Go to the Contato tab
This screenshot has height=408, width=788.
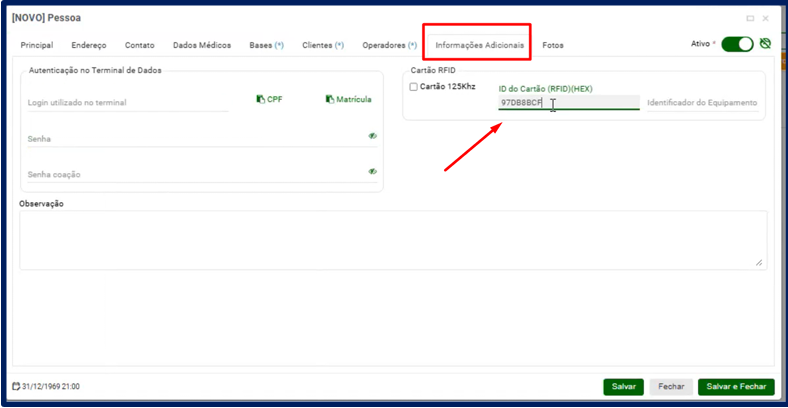tap(140, 45)
